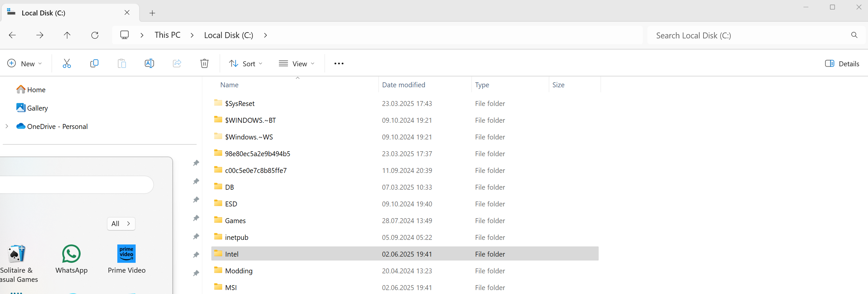Click Local Disk (C:) in breadcrumb
This screenshot has width=868, height=294.
228,35
